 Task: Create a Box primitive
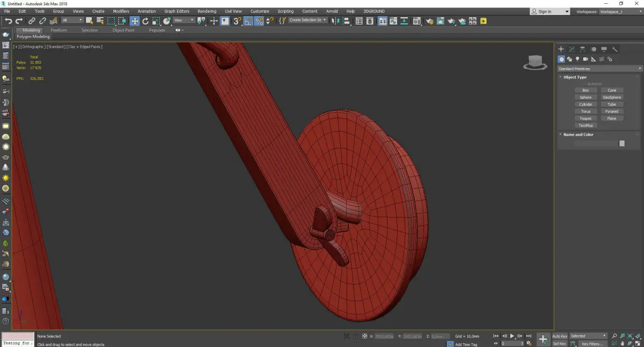(x=586, y=90)
